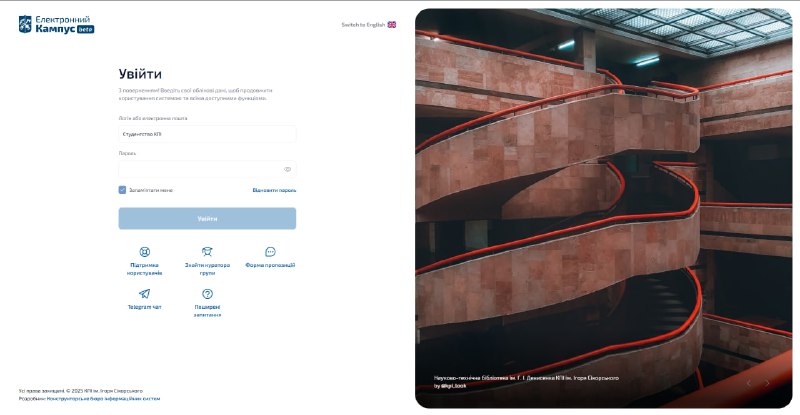The width and height of the screenshot is (800, 415).
Task: Focus the Пароль password field
Action: coord(207,169)
